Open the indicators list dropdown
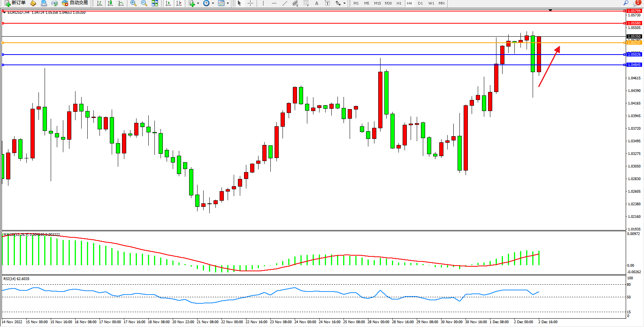The width and height of the screenshot is (644, 327). [x=194, y=3]
